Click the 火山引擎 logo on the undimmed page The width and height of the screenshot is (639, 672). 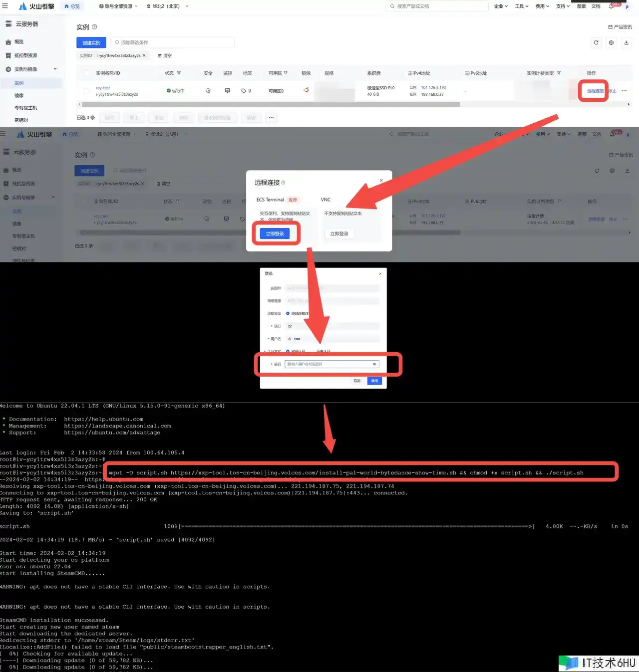[x=36, y=6]
